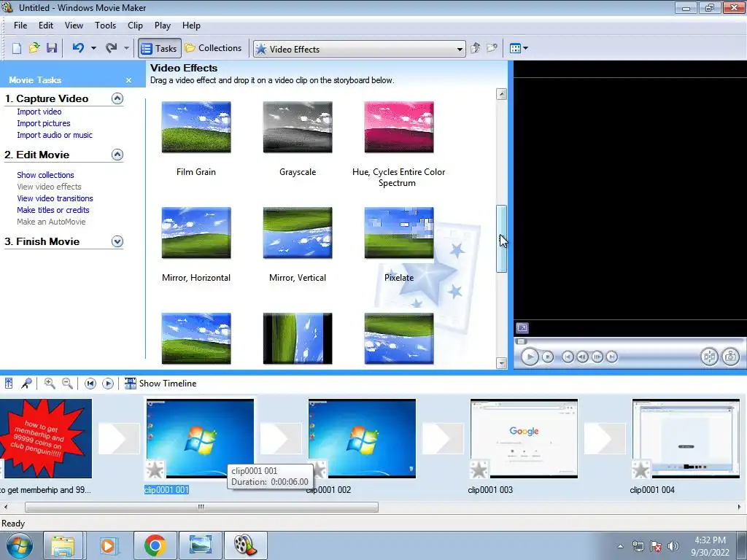Open the Undo history dropdown arrow
Viewport: 747px width, 560px height.
click(93, 48)
